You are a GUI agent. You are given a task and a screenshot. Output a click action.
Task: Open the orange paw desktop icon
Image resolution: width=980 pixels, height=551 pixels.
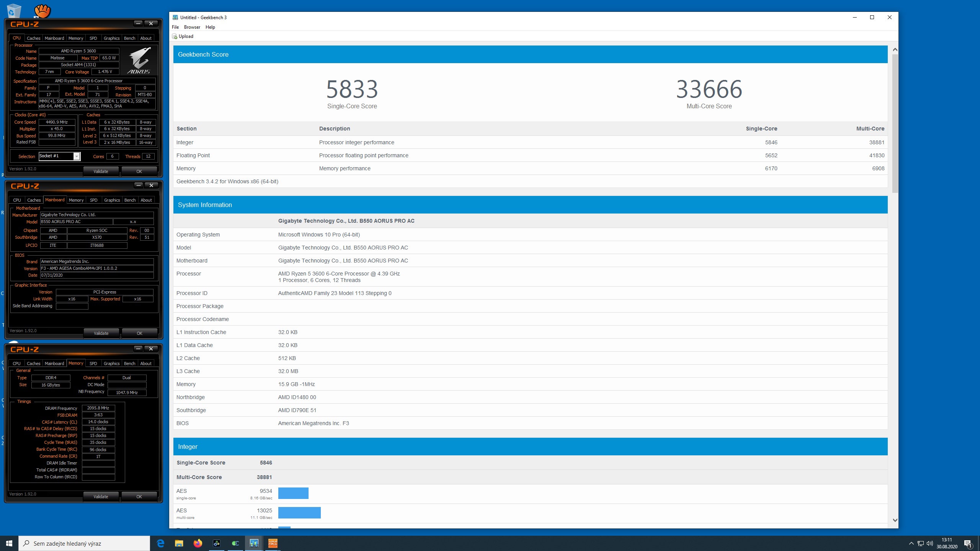tap(42, 10)
